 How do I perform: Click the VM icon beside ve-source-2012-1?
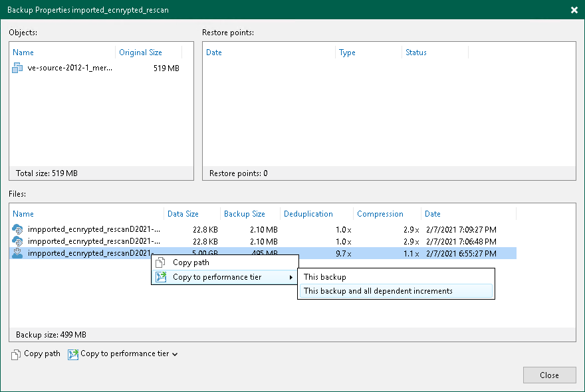coord(18,68)
